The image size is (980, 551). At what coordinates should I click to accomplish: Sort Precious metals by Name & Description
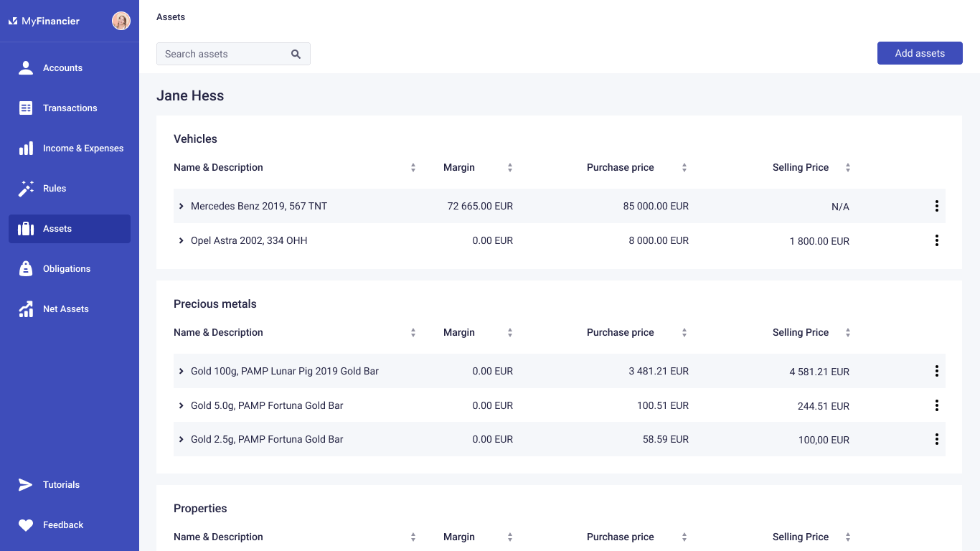point(413,333)
